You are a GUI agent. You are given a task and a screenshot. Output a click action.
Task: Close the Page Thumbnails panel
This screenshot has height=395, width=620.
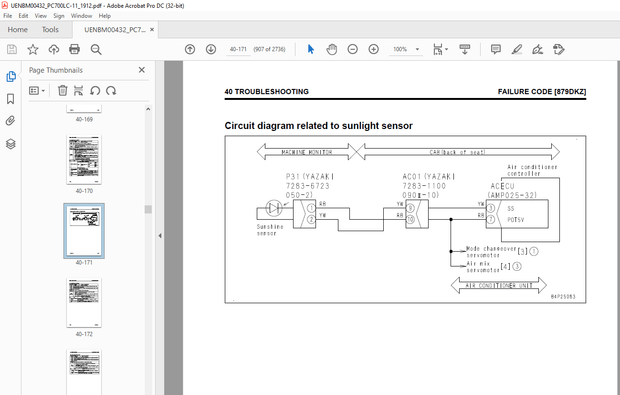(142, 70)
